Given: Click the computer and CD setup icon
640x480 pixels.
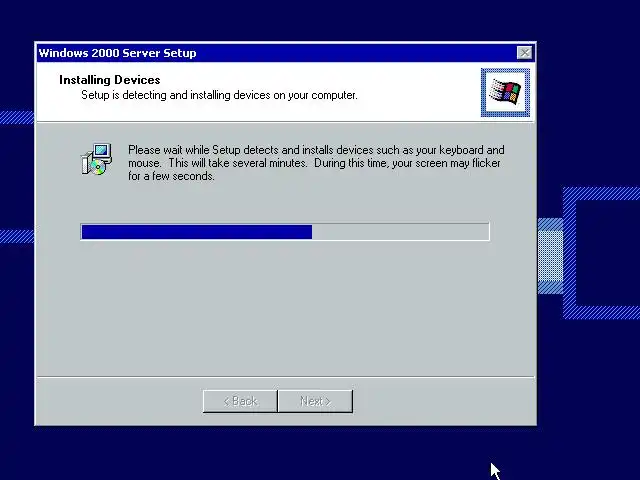Looking at the screenshot, I should [x=97, y=159].
